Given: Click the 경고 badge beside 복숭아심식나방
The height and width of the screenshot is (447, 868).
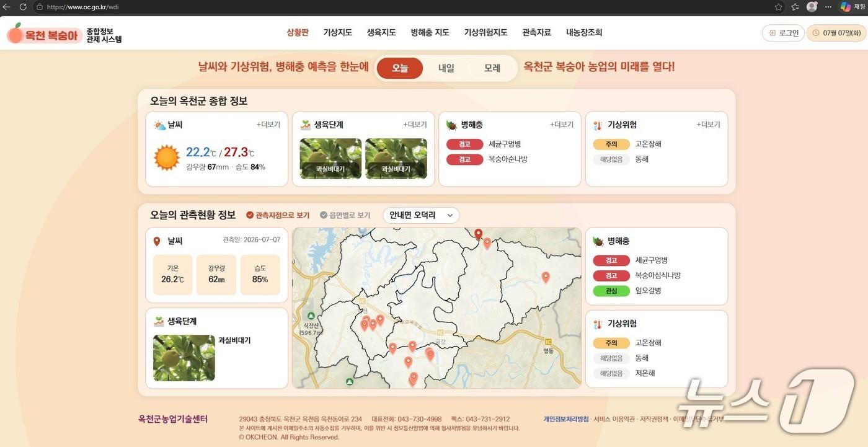Looking at the screenshot, I should pyautogui.click(x=611, y=275).
